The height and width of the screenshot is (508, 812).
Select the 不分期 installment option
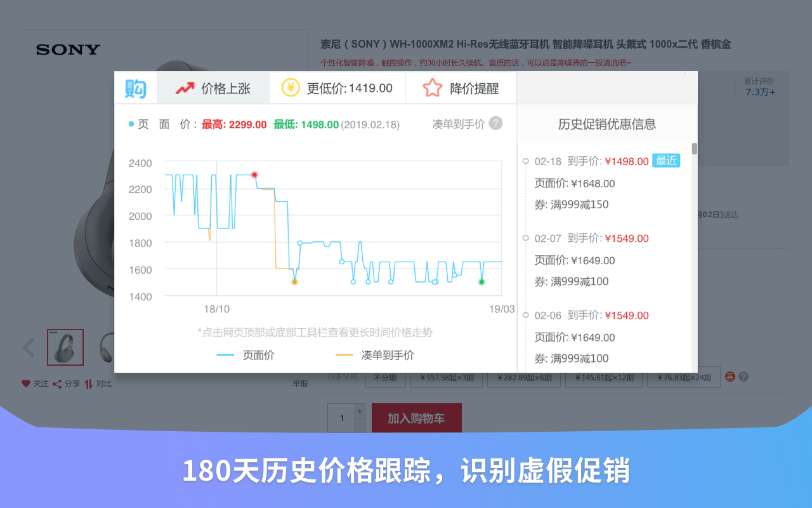(x=386, y=377)
